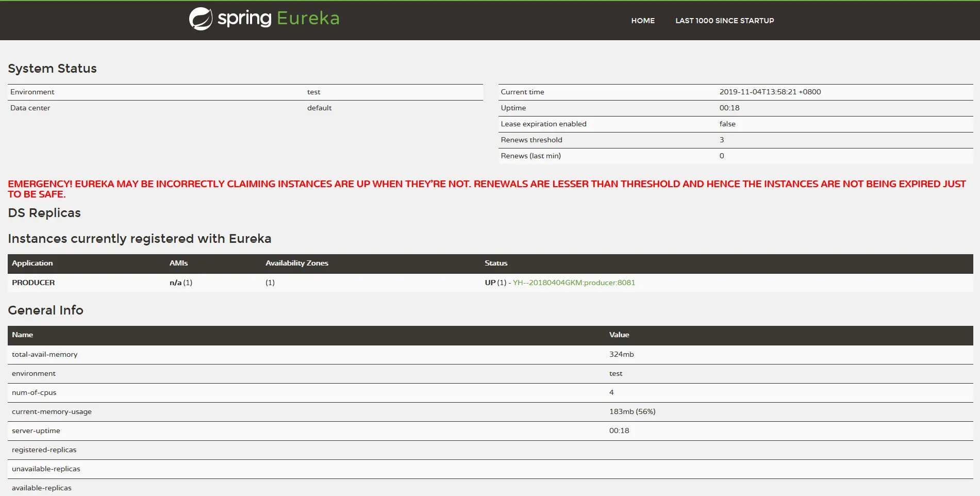Viewport: 980px width, 496px height.
Task: Click the unavailable-replicas row name
Action: (46, 469)
